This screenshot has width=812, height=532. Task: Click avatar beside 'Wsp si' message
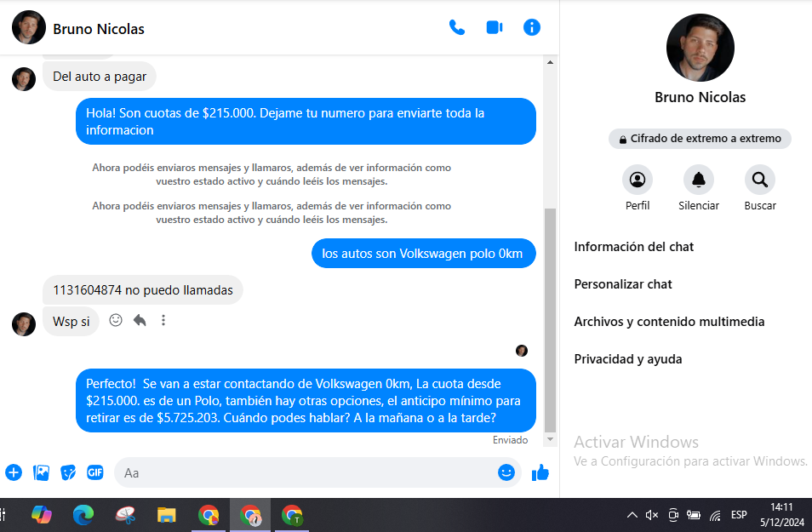pyautogui.click(x=24, y=324)
